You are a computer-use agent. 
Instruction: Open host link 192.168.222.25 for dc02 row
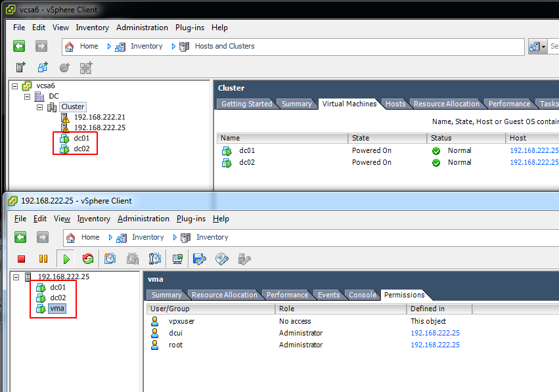pos(534,162)
